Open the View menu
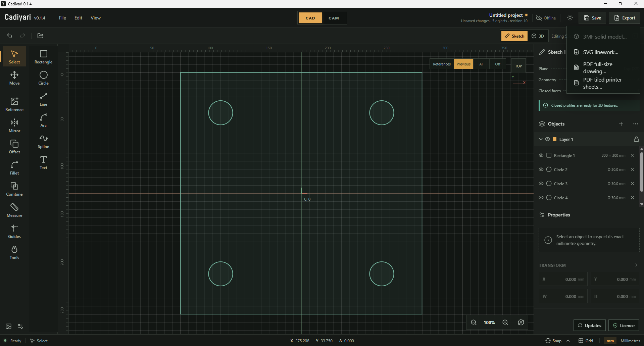 (x=96, y=18)
